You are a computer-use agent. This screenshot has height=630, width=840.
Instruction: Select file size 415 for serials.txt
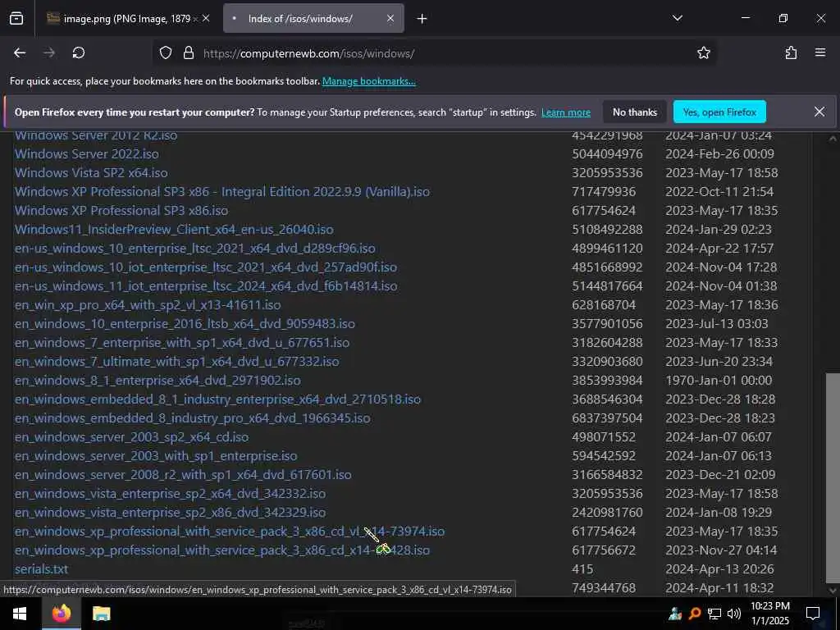point(582,569)
